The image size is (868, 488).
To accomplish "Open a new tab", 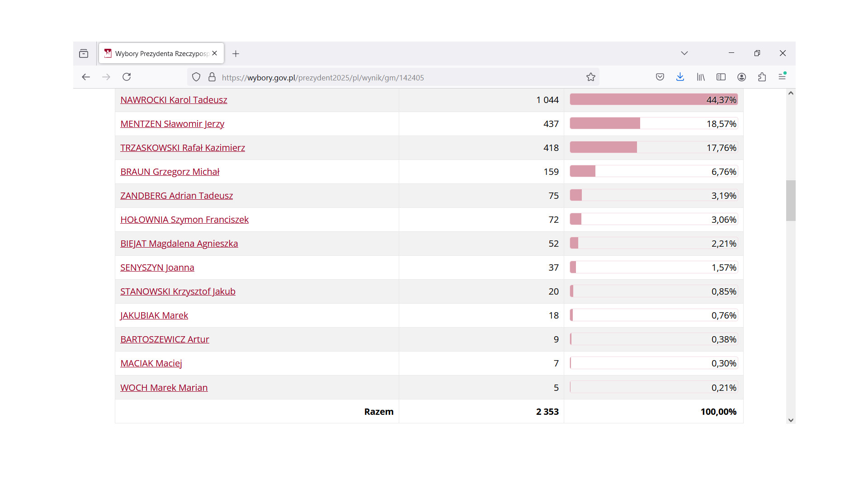I will coord(236,54).
